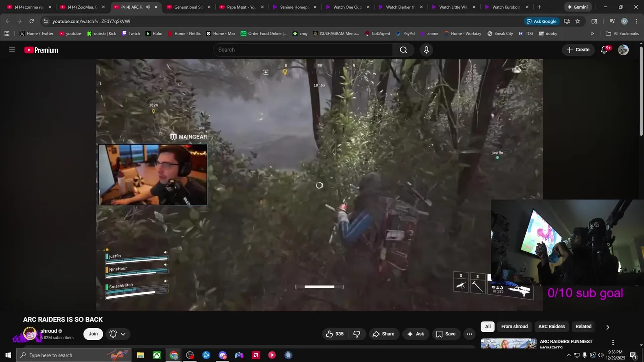The image size is (644, 362).
Task: Open the YouTube guide hamburger menu
Action: point(12,50)
